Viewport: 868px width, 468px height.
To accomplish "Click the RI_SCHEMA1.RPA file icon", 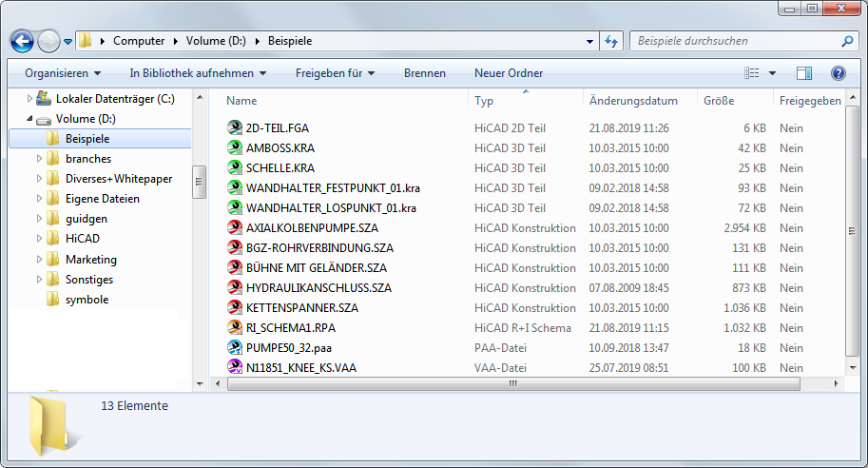I will 235,327.
